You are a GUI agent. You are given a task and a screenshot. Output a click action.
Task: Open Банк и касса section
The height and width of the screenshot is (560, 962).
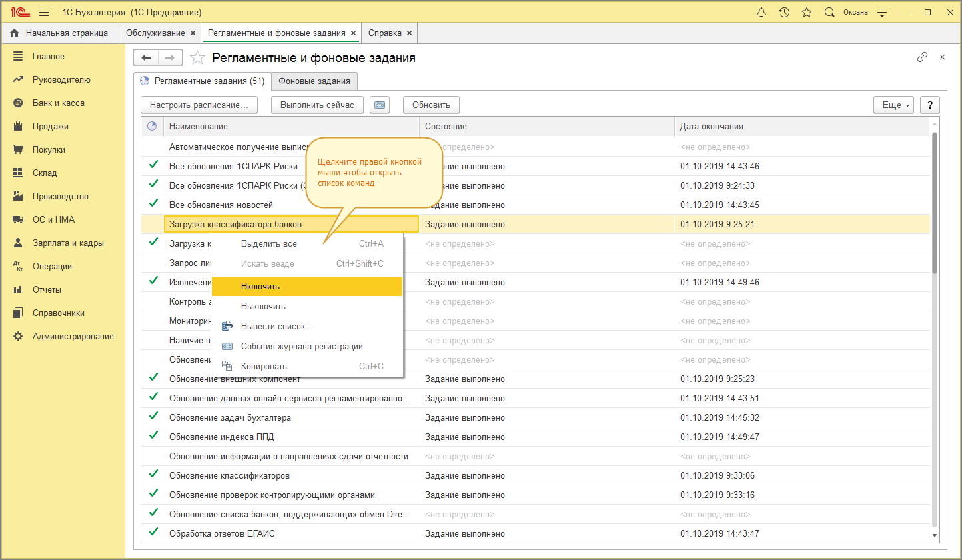58,103
